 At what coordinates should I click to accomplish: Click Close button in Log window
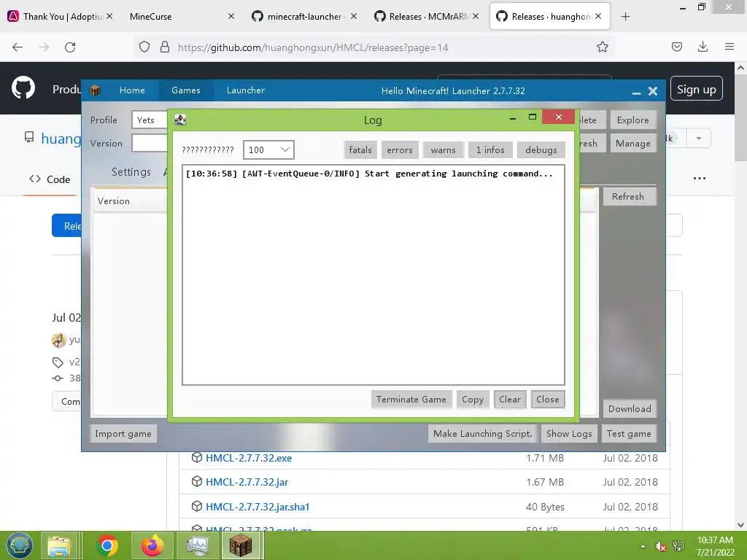(548, 400)
